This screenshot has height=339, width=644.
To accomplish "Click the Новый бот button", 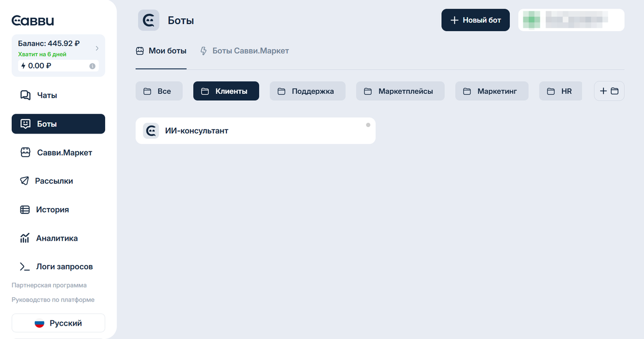I will pyautogui.click(x=475, y=19).
